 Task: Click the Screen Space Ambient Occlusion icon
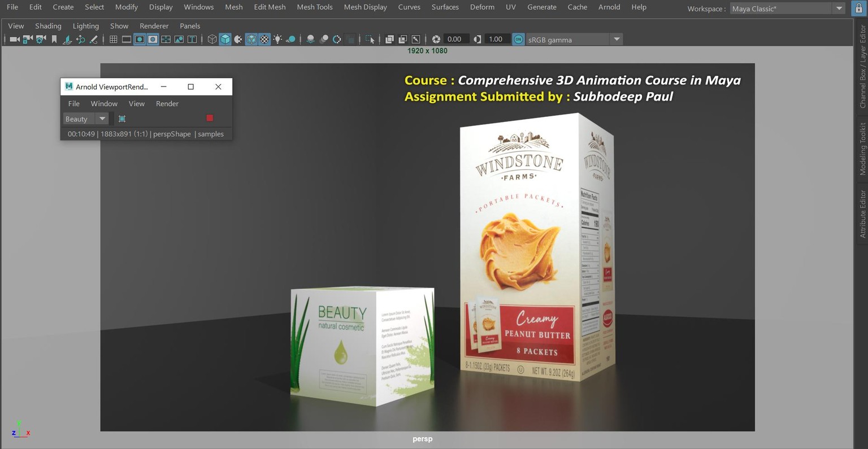310,40
